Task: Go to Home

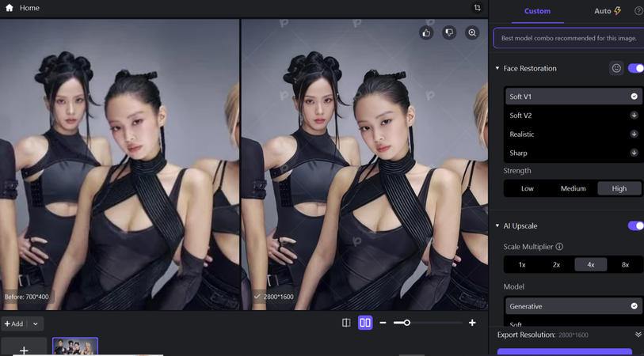Action: [x=29, y=8]
